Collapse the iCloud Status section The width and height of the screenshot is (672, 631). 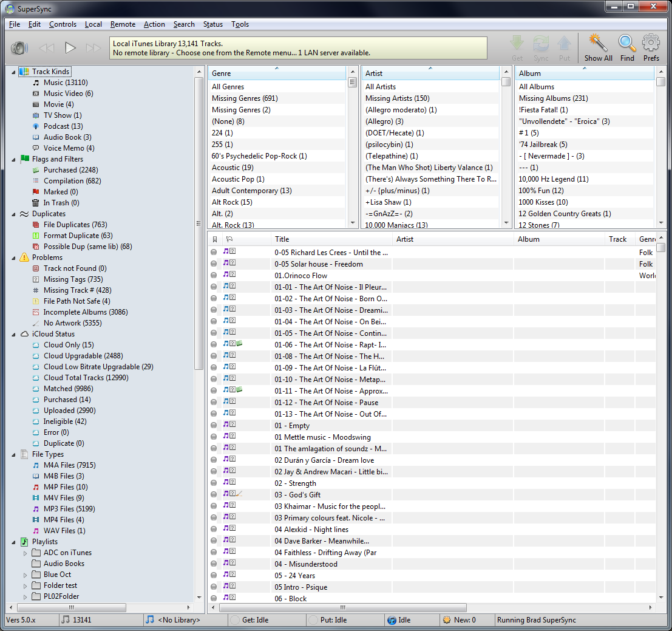[14, 334]
